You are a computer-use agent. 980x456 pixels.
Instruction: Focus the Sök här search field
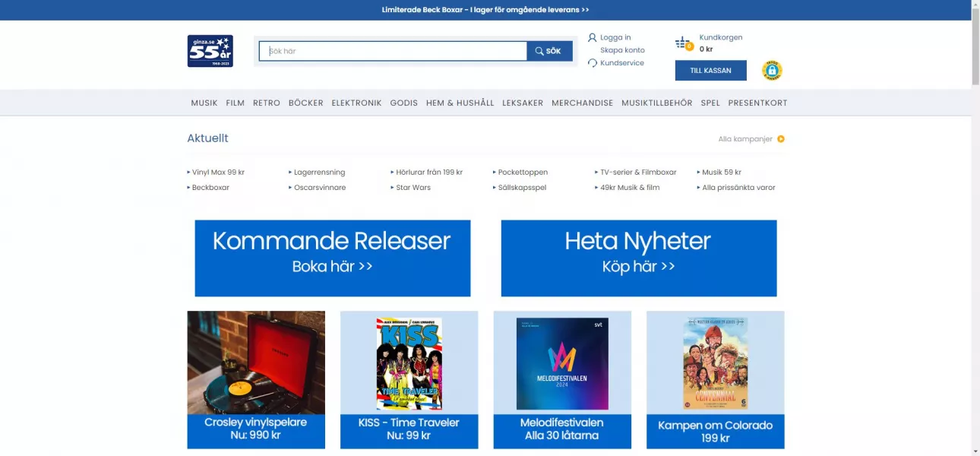(393, 51)
